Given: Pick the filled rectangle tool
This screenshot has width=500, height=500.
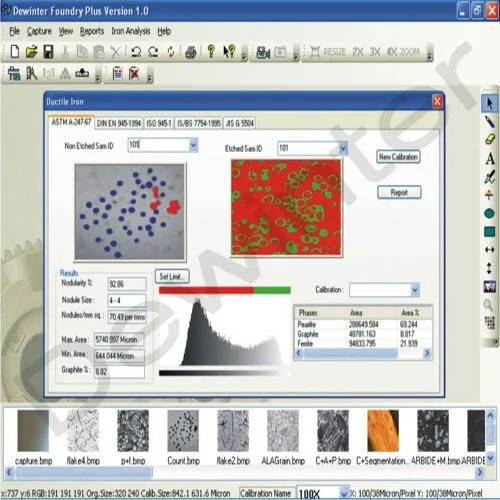Looking at the screenshot, I should pos(489,231).
